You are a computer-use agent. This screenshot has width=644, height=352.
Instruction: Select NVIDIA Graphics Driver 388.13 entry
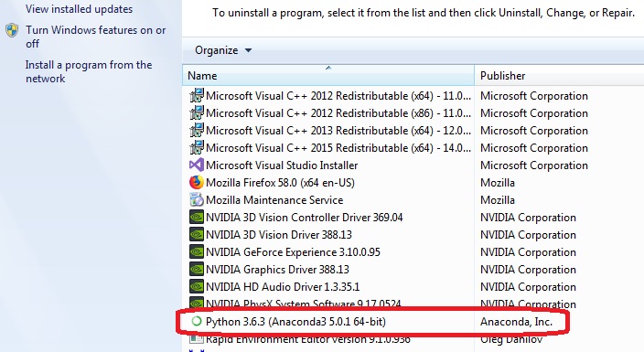413,270
